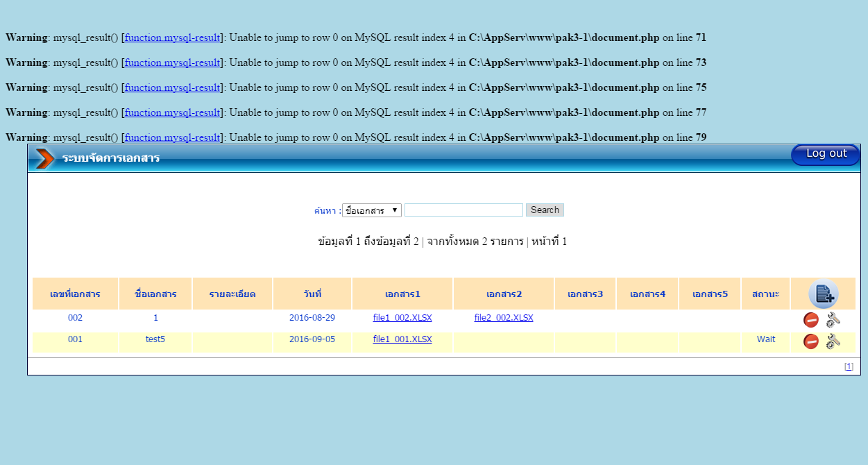Click the record count summary text
Viewport: 868px width, 465px height.
point(442,242)
